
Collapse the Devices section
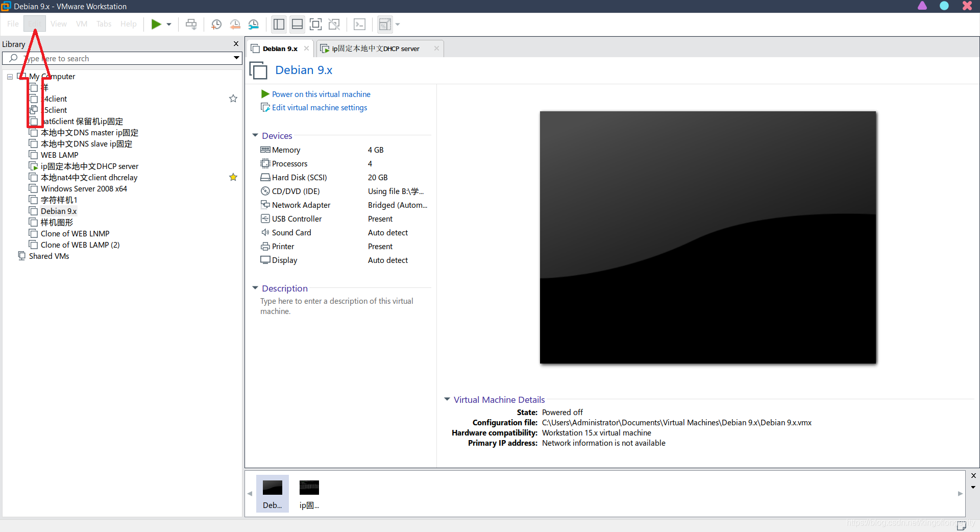(x=255, y=135)
